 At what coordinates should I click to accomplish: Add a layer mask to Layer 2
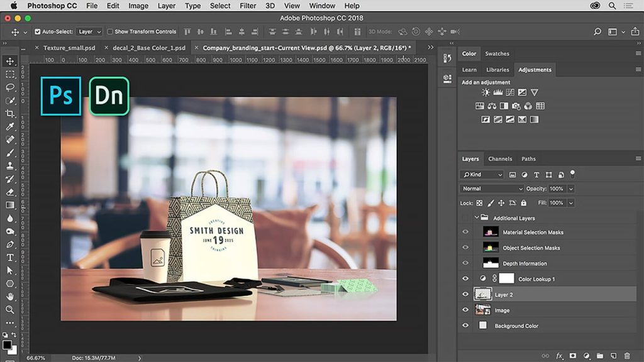click(573, 356)
